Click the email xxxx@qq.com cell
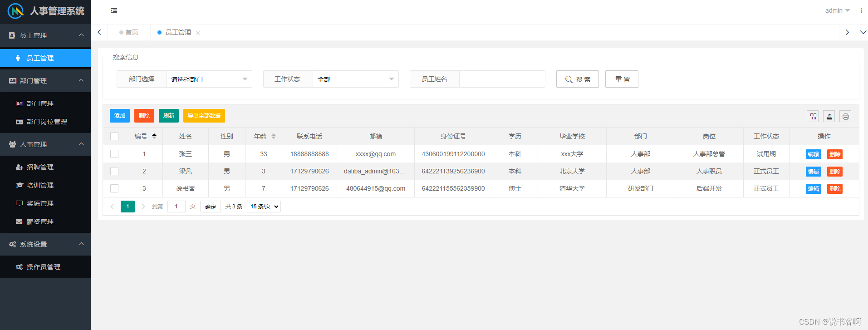This screenshot has width=868, height=330. [376, 154]
